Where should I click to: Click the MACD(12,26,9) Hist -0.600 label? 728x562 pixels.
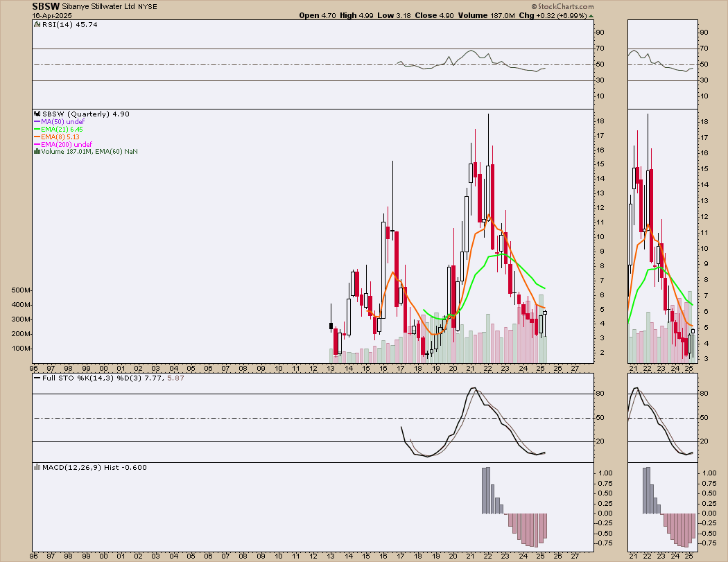pos(95,467)
